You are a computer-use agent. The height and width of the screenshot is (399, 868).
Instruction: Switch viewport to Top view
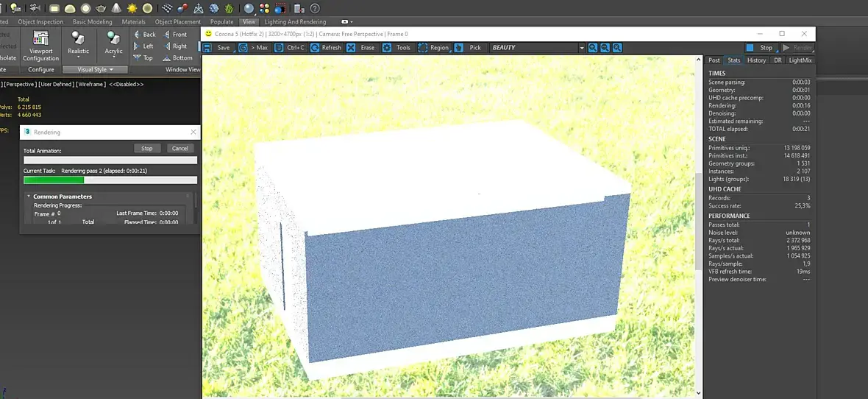[x=143, y=57]
